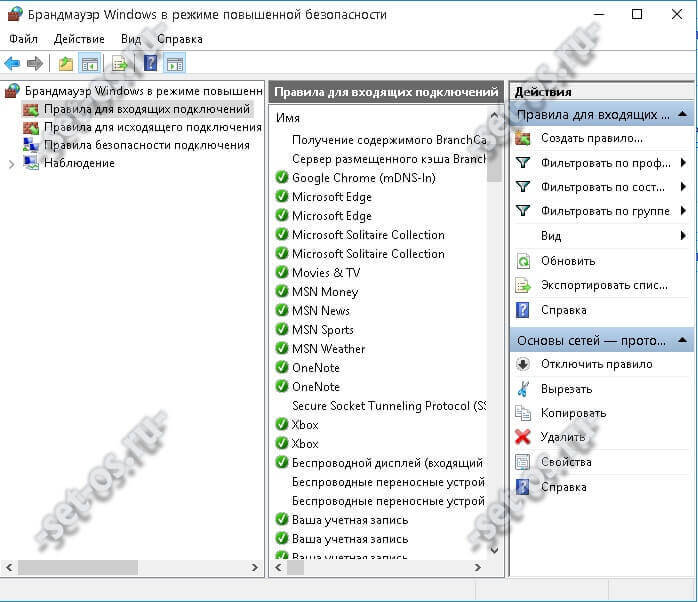Collapse the Основы сетей — прото... actions section
This screenshot has width=698, height=602.
pyautogui.click(x=682, y=341)
